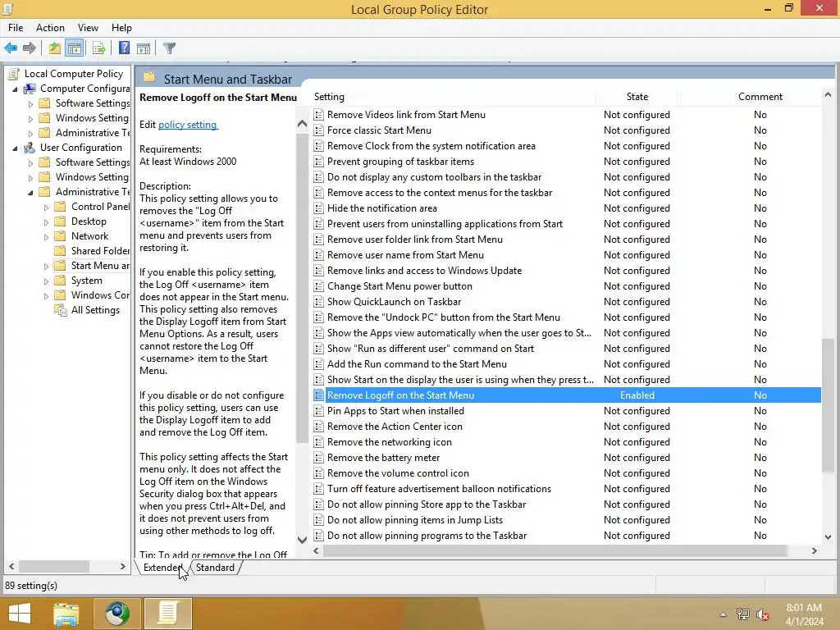Click the Local Computer Policy root icon
Image resolution: width=840 pixels, height=630 pixels.
click(x=14, y=74)
